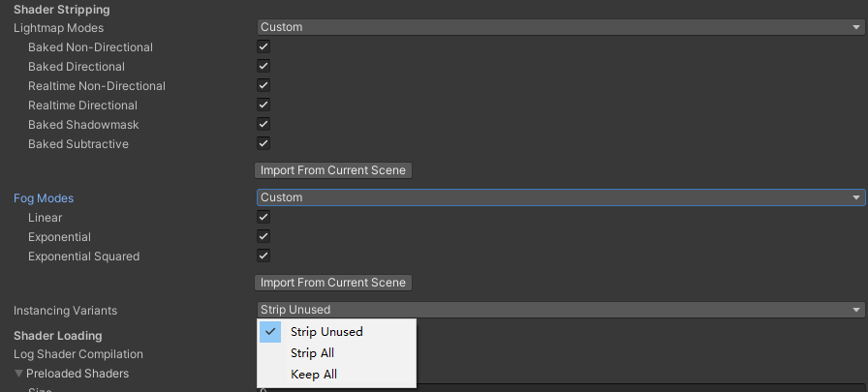868x392 pixels.
Task: Uncheck the Baked Shadowmask option
Action: [x=263, y=124]
